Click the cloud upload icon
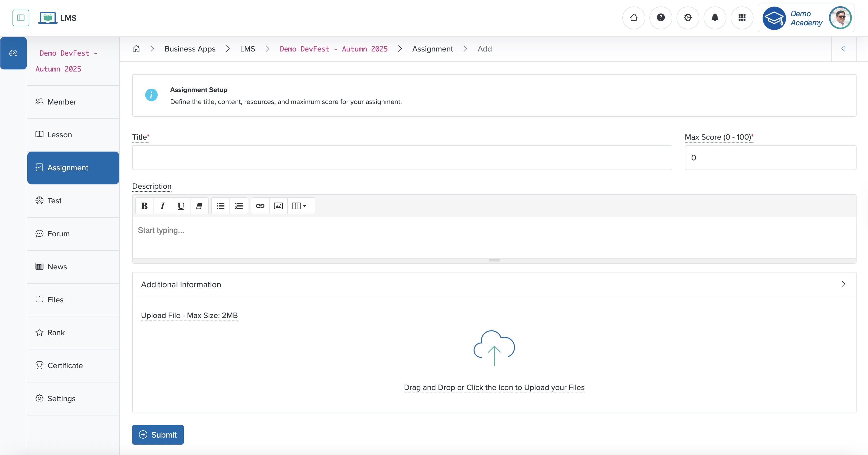This screenshot has width=868, height=455. point(494,348)
